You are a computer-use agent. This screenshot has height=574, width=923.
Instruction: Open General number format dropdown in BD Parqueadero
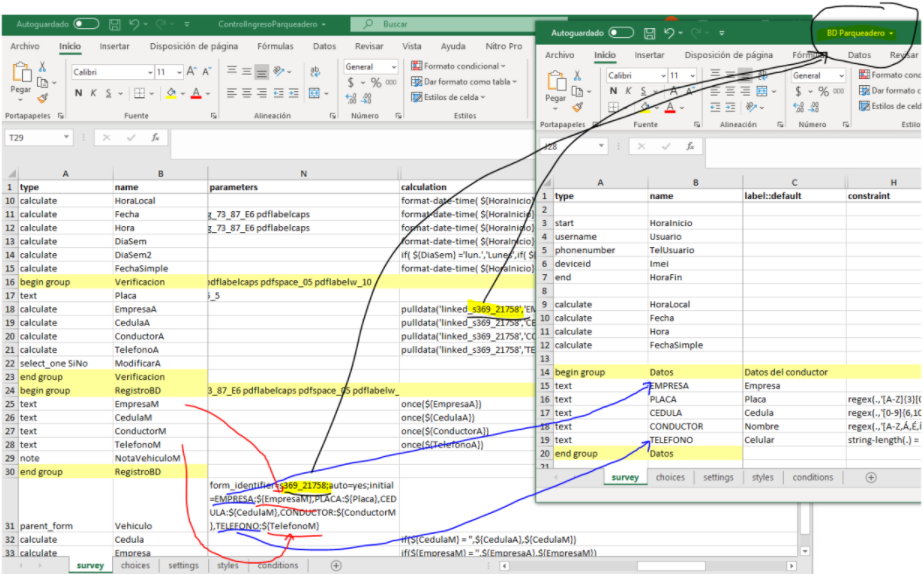(841, 76)
